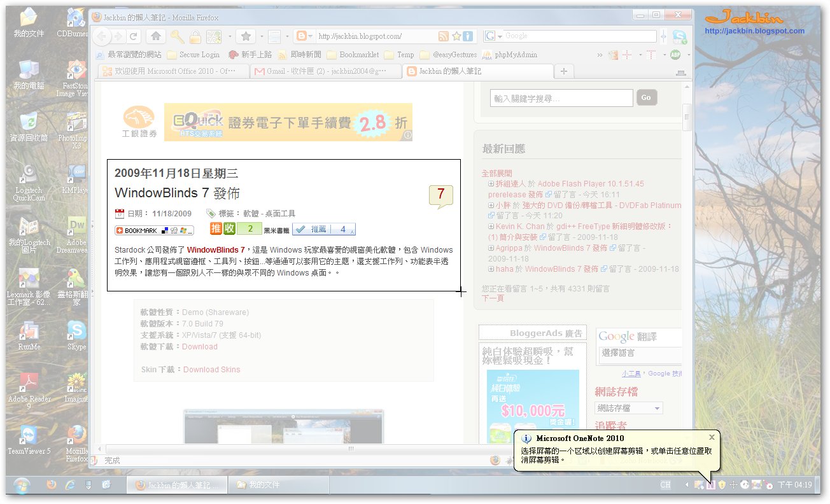Expand the comment by Kevin K. Chan
The width and height of the screenshot is (830, 504).
click(x=491, y=226)
